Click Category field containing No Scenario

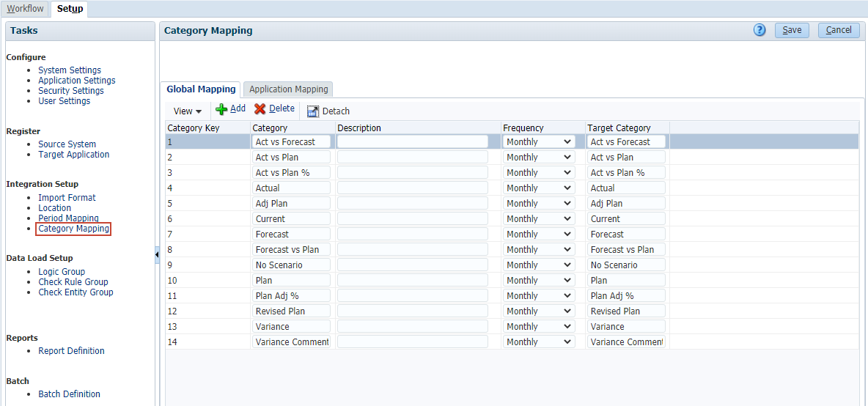(x=291, y=265)
